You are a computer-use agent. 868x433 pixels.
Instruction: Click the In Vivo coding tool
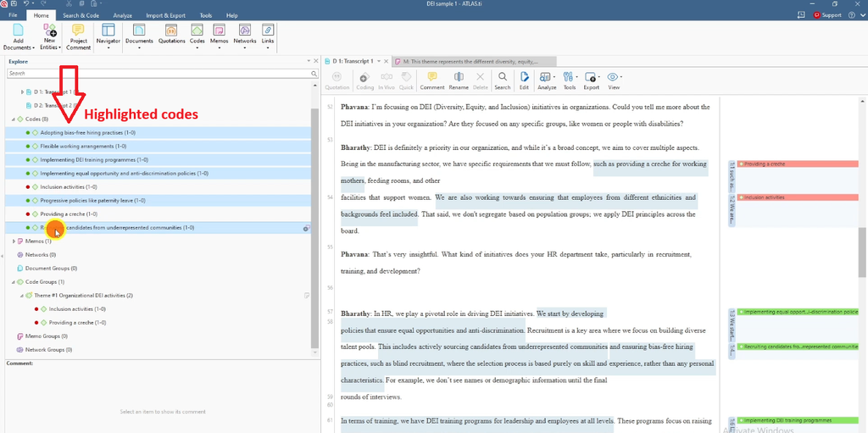point(387,80)
